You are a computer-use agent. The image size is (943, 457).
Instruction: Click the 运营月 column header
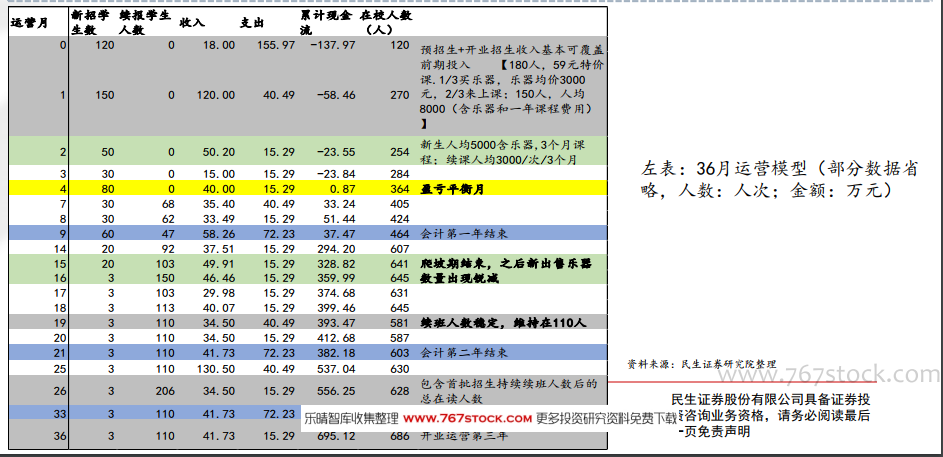(x=31, y=22)
